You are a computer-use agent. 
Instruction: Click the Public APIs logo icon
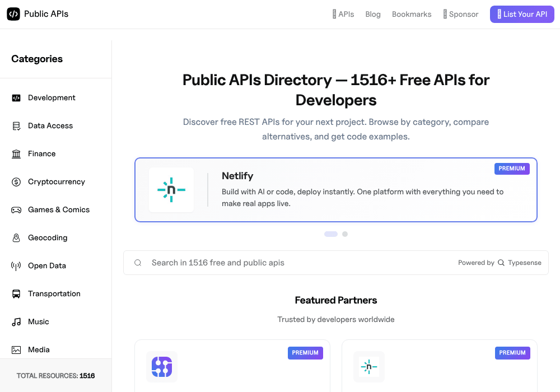(x=13, y=14)
